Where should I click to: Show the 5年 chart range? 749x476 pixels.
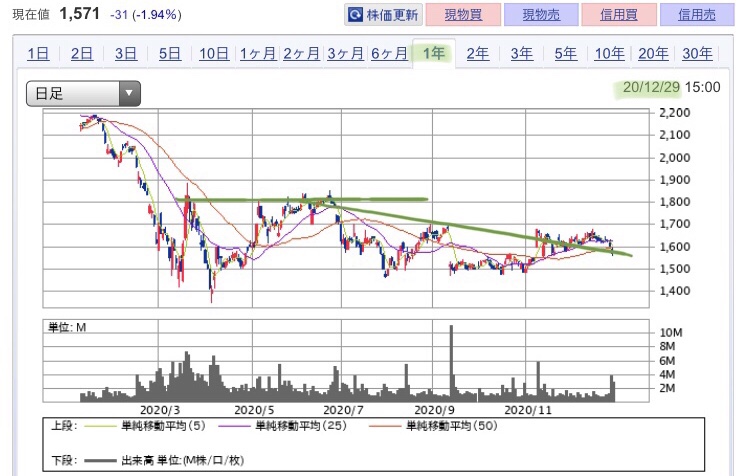coord(566,54)
